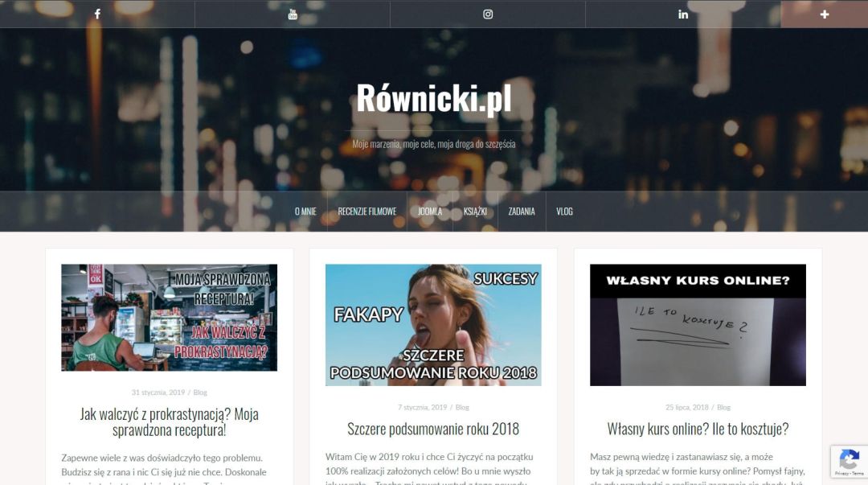Open the Facebook social link
868x485 pixels.
click(97, 14)
